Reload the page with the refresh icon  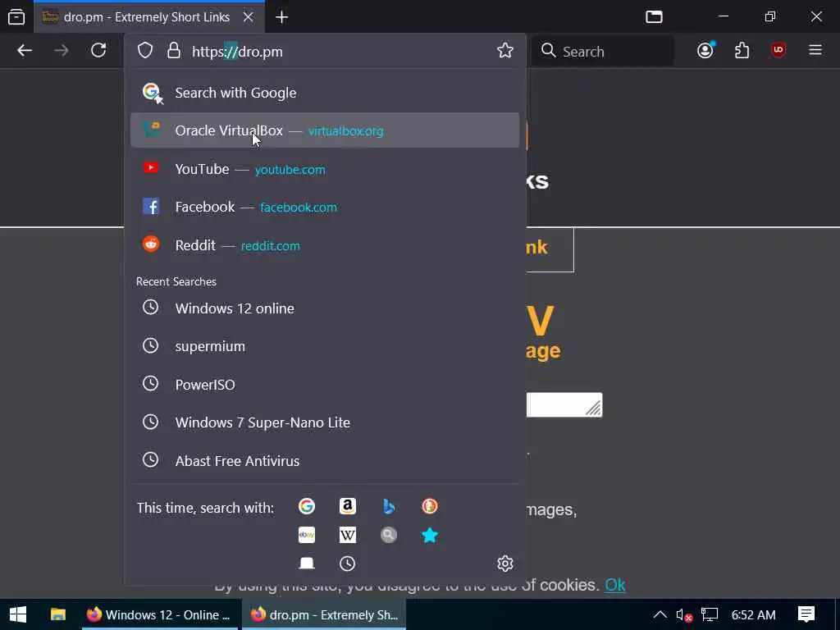click(x=98, y=51)
